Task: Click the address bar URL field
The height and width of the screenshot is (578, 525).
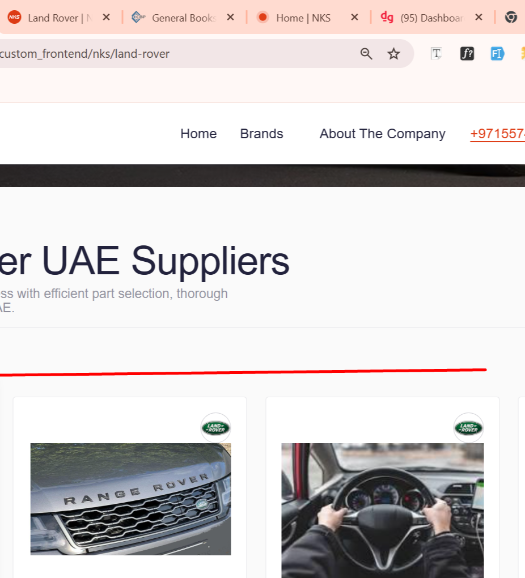Action: point(177,54)
